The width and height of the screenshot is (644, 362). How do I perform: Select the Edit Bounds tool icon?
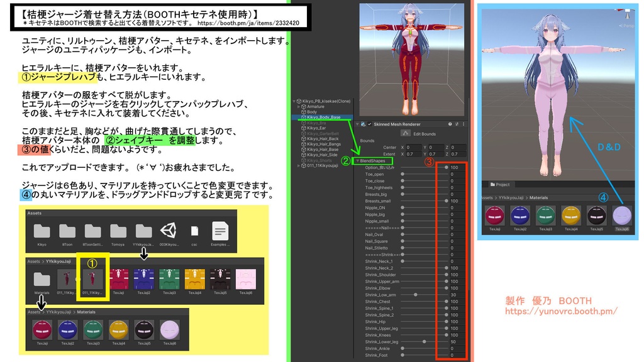coord(407,134)
